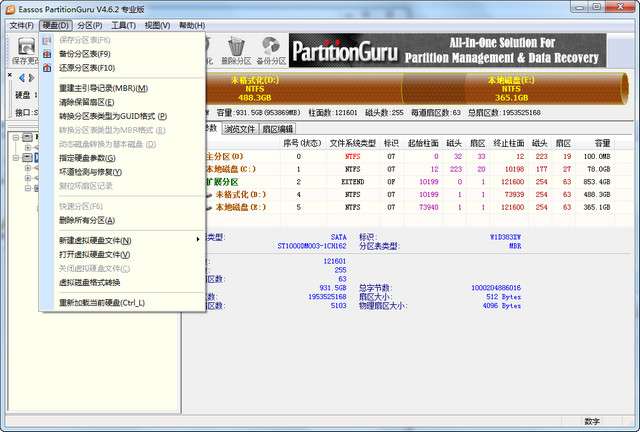Viewport: 640px width, 432px height.
Task: Open the 分区(P) menu
Action: pyautogui.click(x=89, y=25)
